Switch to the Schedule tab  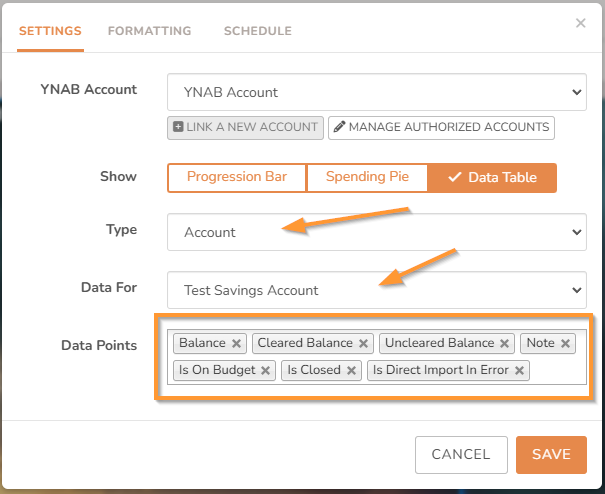pyautogui.click(x=258, y=31)
